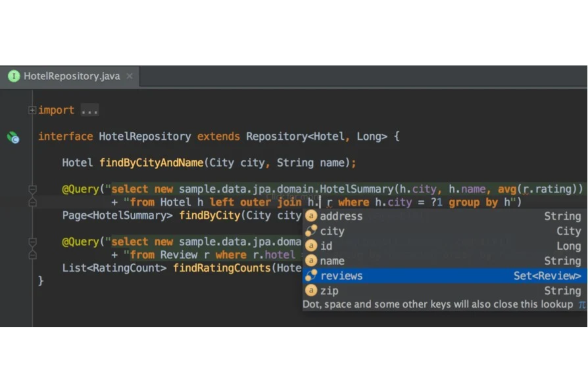The image size is (588, 392).
Task: Close the HotelRepository.java tab
Action: click(130, 76)
